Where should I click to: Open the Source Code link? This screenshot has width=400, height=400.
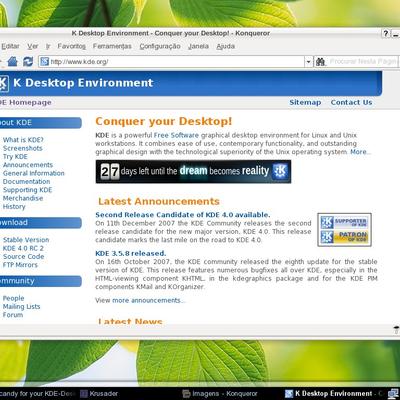[x=24, y=256]
